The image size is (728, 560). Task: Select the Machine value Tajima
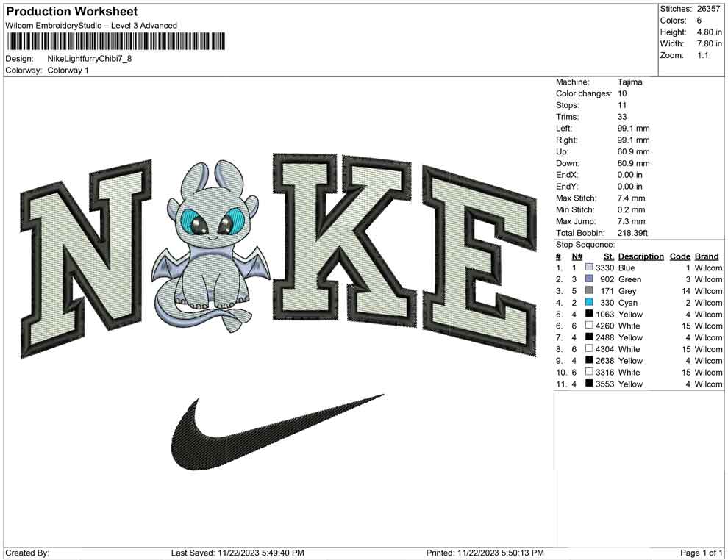click(630, 82)
